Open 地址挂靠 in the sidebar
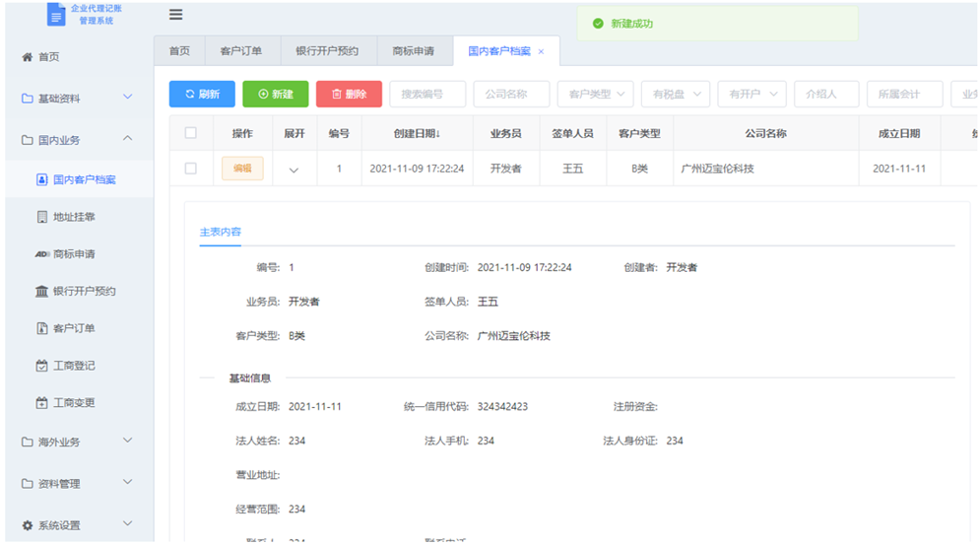 point(74,217)
